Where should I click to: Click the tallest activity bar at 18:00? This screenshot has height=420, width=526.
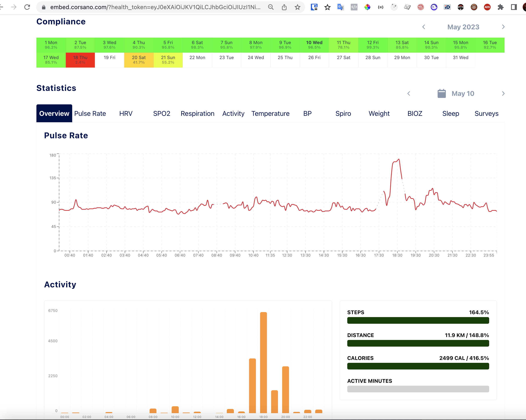tap(263, 362)
